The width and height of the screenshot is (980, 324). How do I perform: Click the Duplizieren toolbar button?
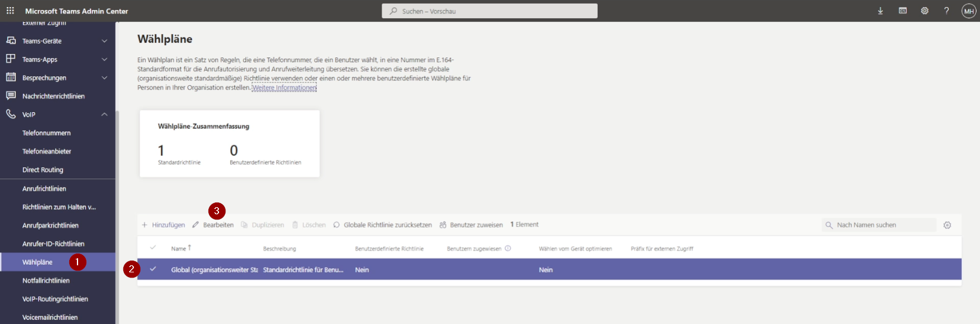pyautogui.click(x=262, y=225)
